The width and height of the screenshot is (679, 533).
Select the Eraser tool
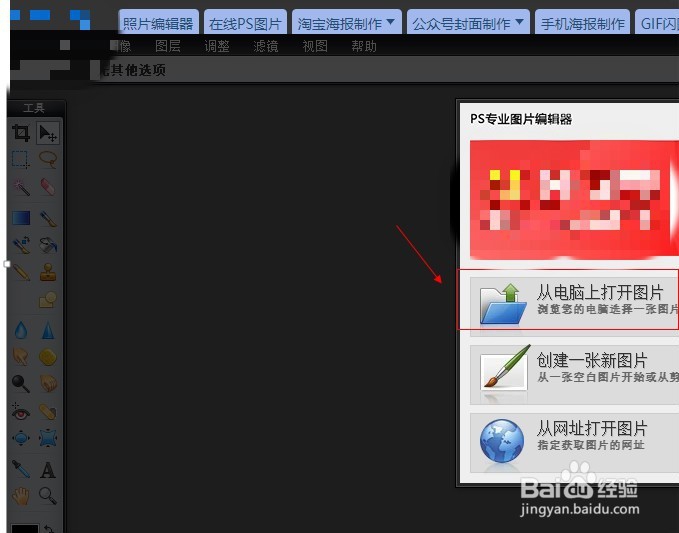coord(48,187)
